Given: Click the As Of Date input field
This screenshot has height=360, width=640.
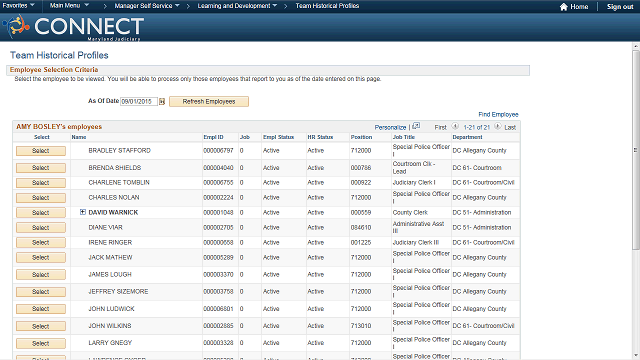Looking at the screenshot, I should 139,102.
